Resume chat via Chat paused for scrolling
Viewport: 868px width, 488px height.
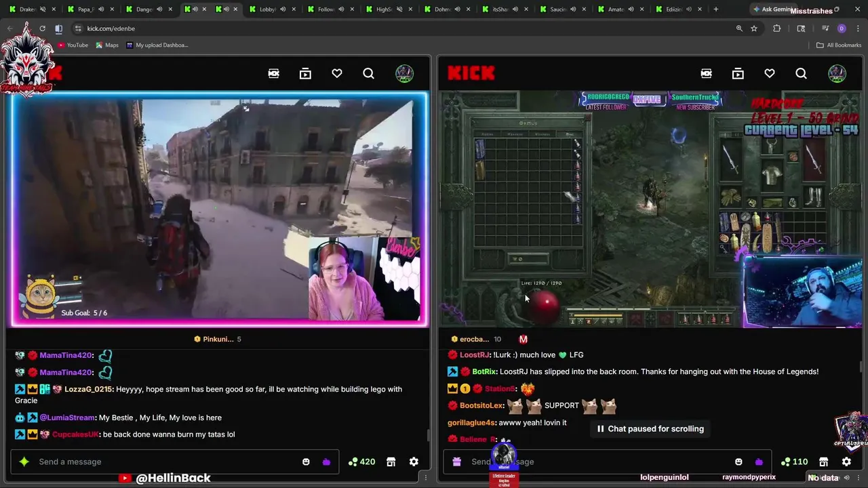650,428
